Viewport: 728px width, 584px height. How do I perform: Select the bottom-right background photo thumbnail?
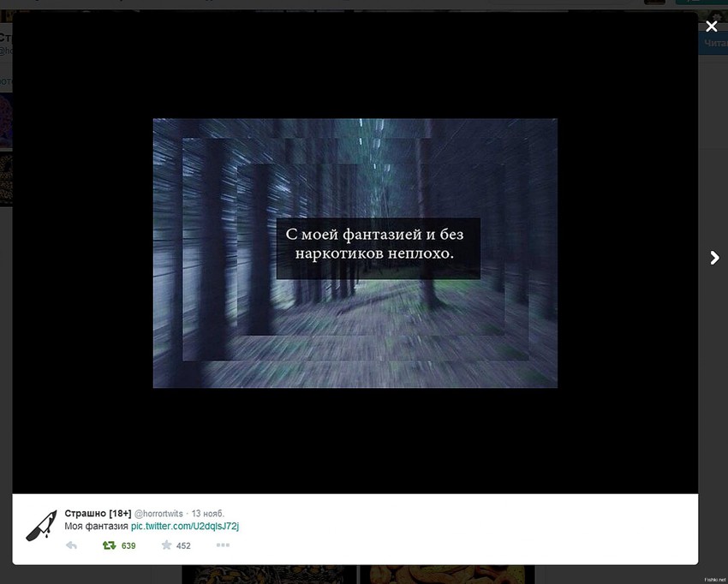tap(445, 575)
